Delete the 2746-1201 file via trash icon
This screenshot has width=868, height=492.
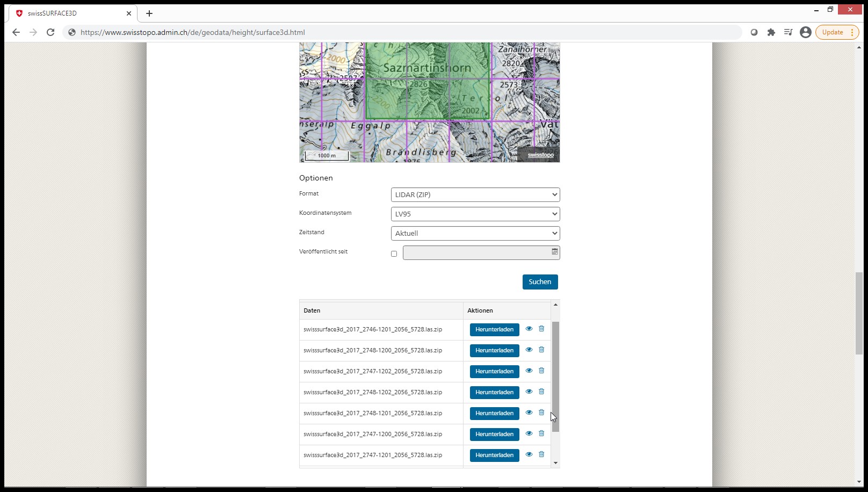541,329
